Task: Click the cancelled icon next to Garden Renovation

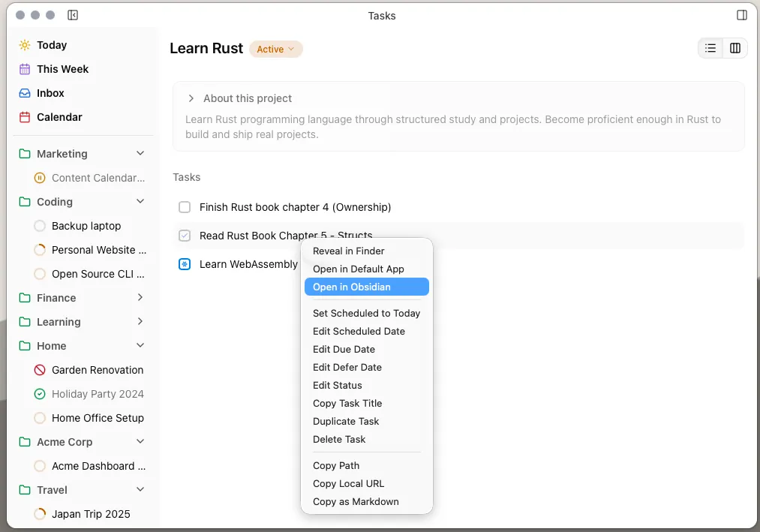Action: [x=39, y=370]
